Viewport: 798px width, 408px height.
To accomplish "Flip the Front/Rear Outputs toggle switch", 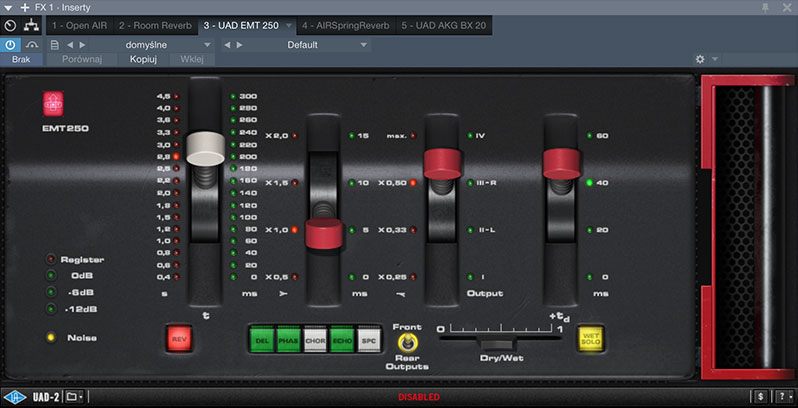I will point(407,343).
